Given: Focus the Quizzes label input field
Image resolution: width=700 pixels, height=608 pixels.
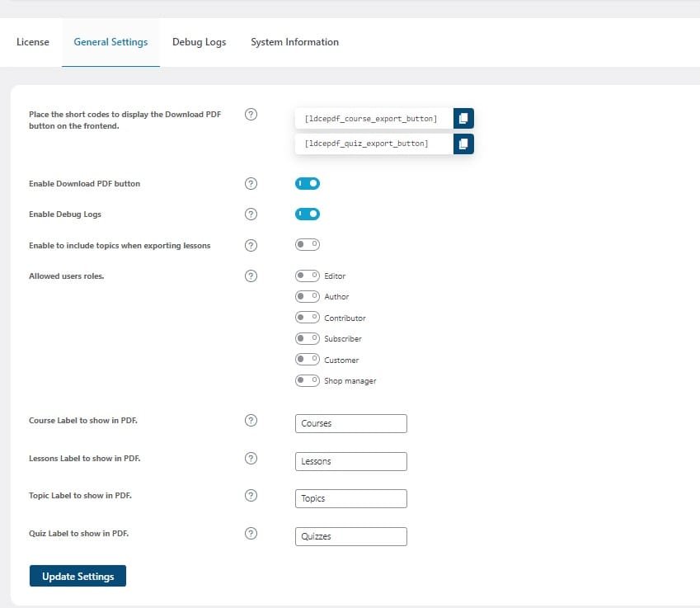Looking at the screenshot, I should point(351,536).
